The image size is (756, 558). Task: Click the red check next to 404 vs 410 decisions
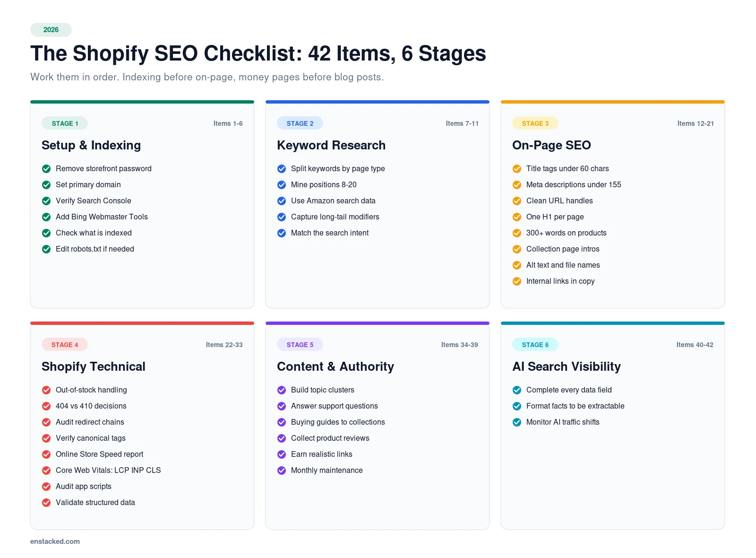(46, 406)
